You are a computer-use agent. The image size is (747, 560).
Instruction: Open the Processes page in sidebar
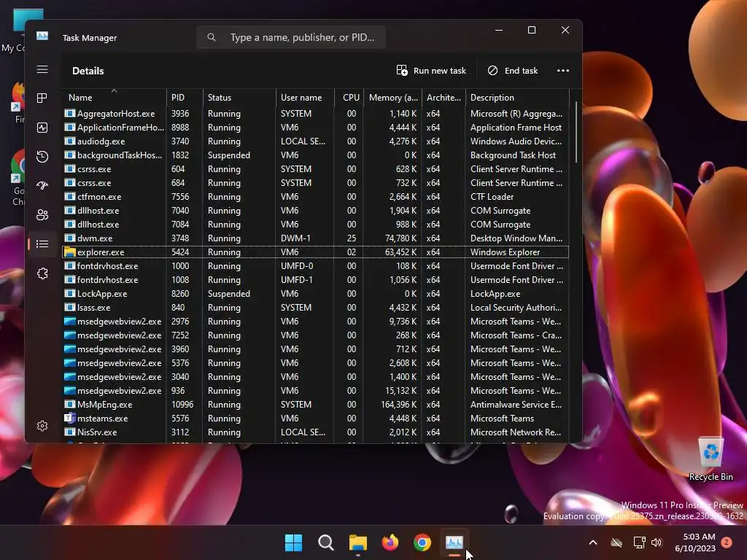click(x=42, y=98)
